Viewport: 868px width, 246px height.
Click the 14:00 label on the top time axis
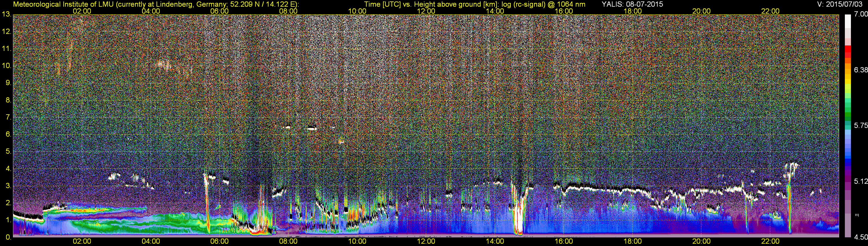tap(495, 11)
